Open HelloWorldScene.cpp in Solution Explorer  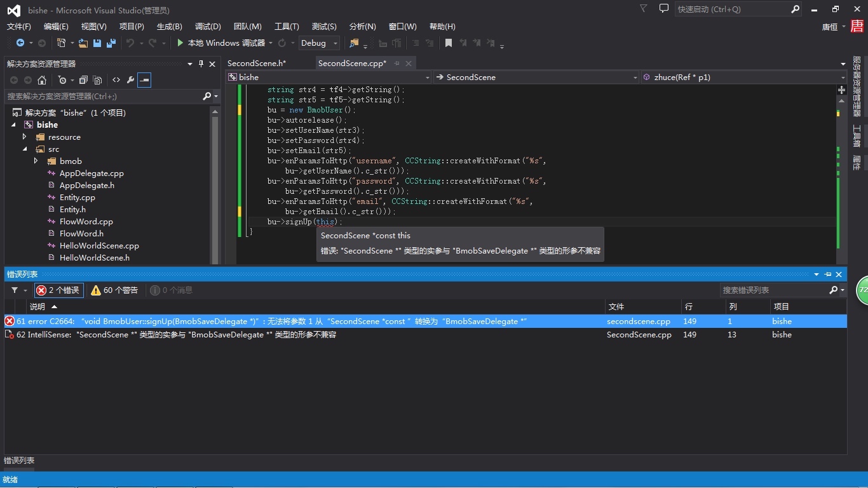point(99,246)
